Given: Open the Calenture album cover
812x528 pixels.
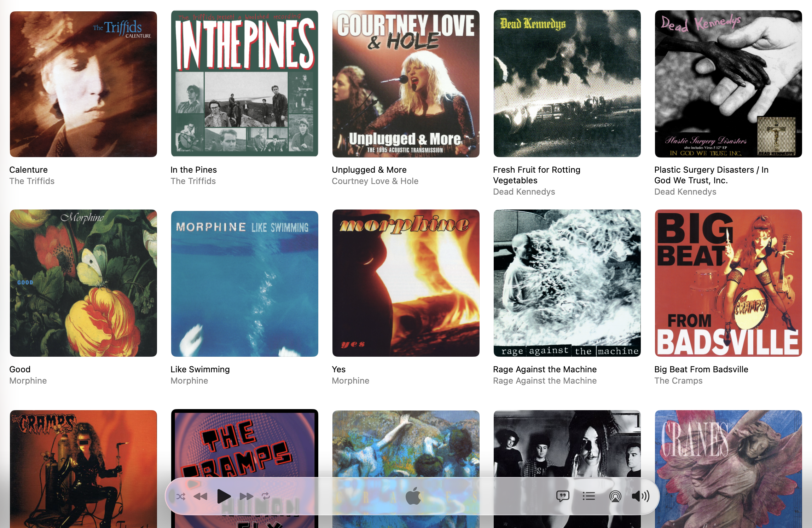Looking at the screenshot, I should point(83,84).
